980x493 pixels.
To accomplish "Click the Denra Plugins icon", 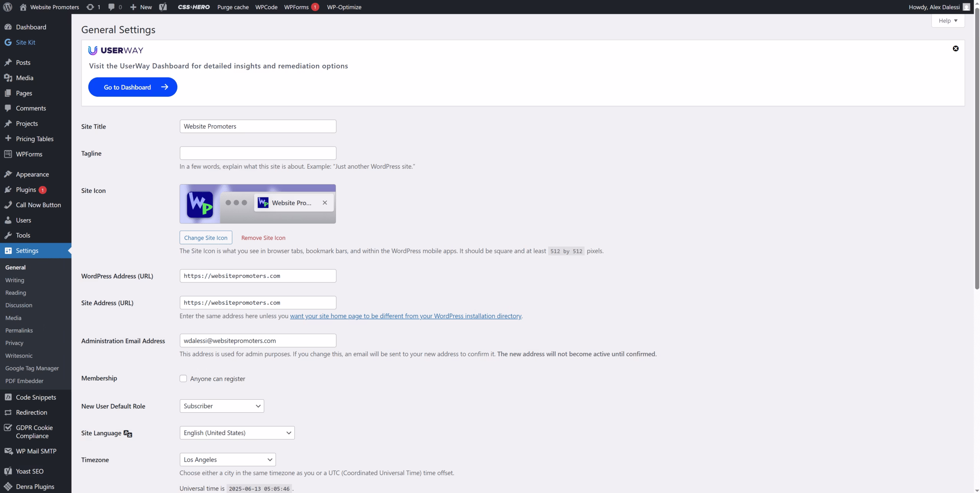I will pyautogui.click(x=8, y=486).
